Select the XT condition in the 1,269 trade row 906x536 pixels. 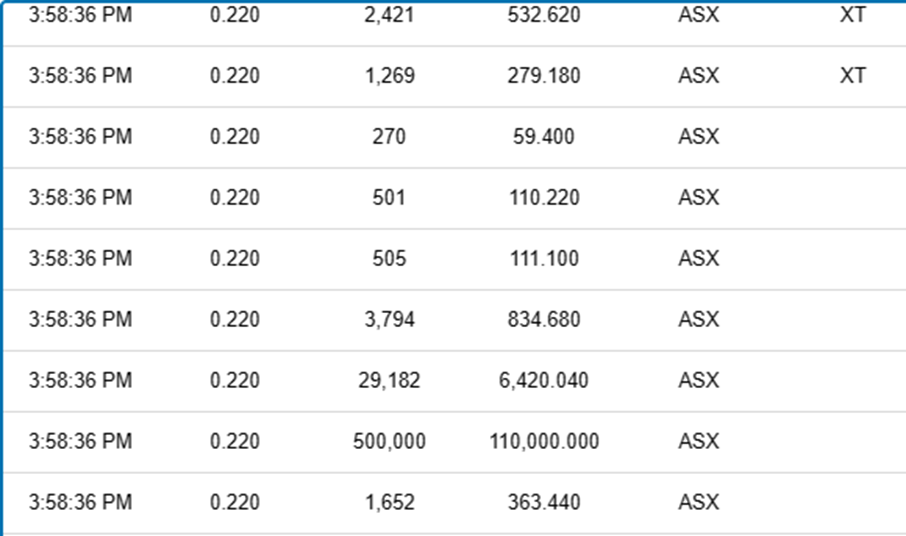(852, 76)
